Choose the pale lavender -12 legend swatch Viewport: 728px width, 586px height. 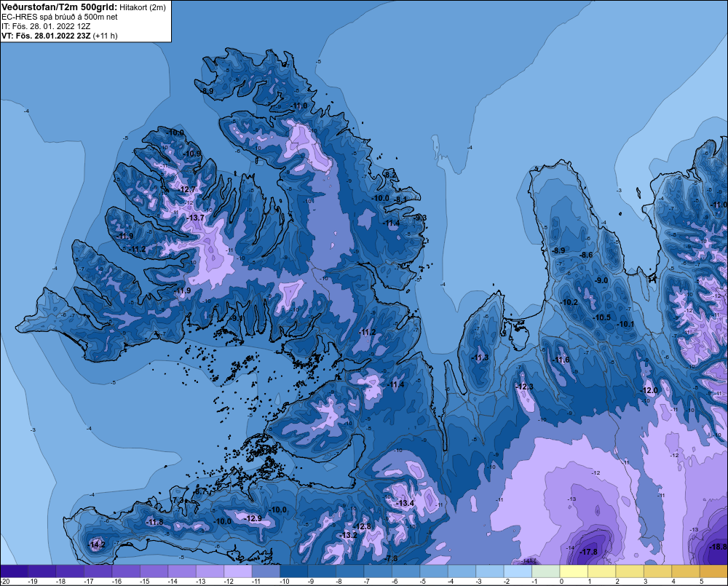[x=238, y=571]
